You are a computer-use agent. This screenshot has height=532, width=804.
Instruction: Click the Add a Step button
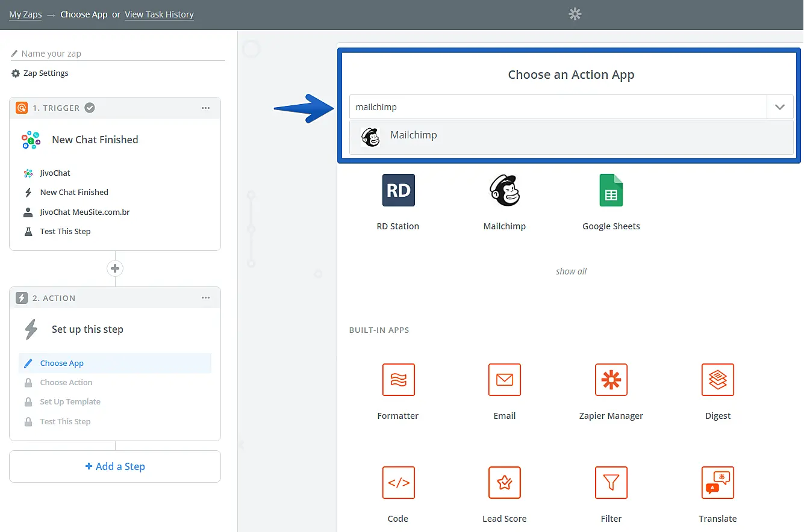tap(115, 466)
